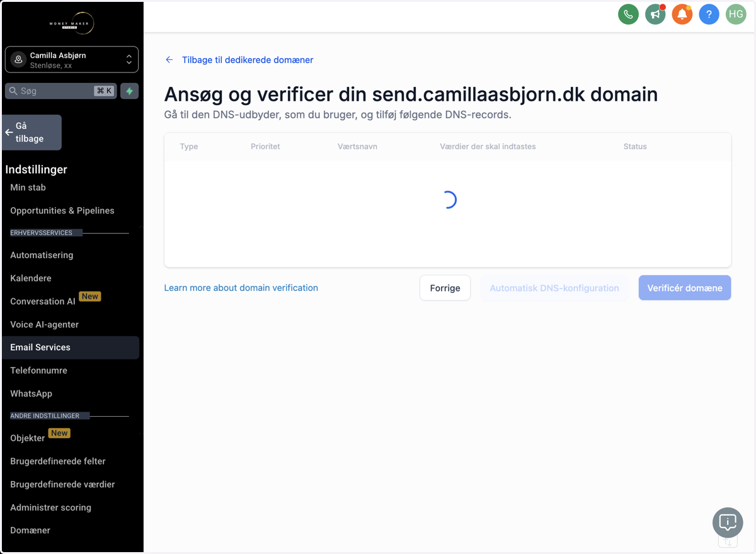Click the location pin icon beside Camilla Asbjørn
Screen dimensions: 756x554
(18, 60)
